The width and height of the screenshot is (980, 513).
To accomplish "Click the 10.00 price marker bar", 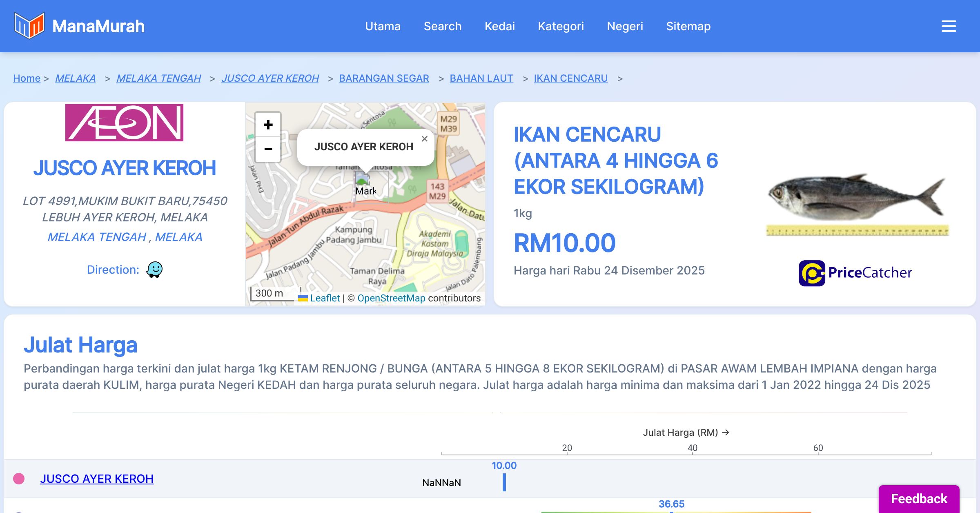I will tap(504, 482).
